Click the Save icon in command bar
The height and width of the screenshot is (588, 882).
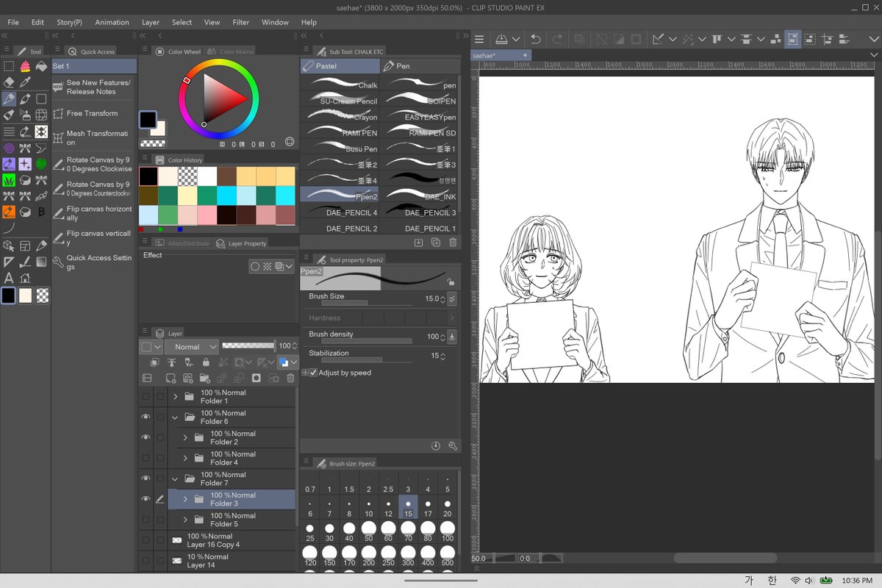pyautogui.click(x=502, y=39)
